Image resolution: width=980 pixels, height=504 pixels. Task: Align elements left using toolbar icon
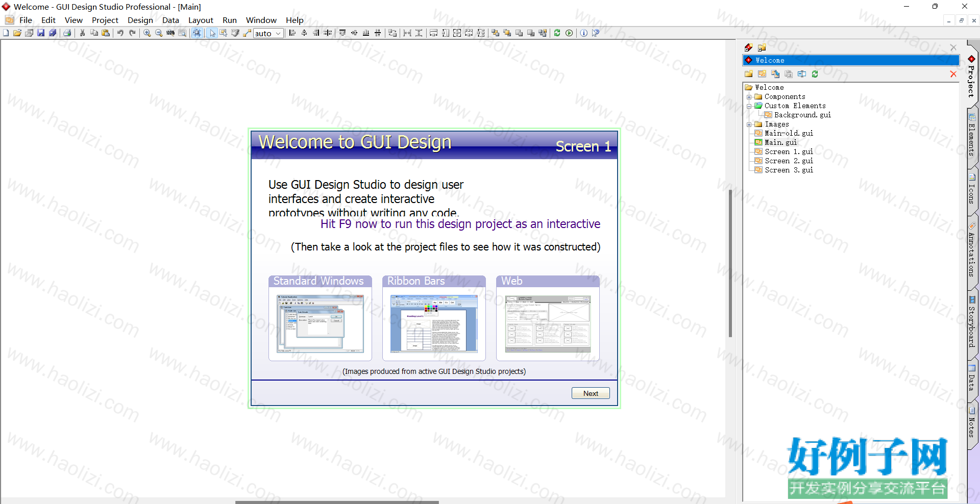[292, 33]
